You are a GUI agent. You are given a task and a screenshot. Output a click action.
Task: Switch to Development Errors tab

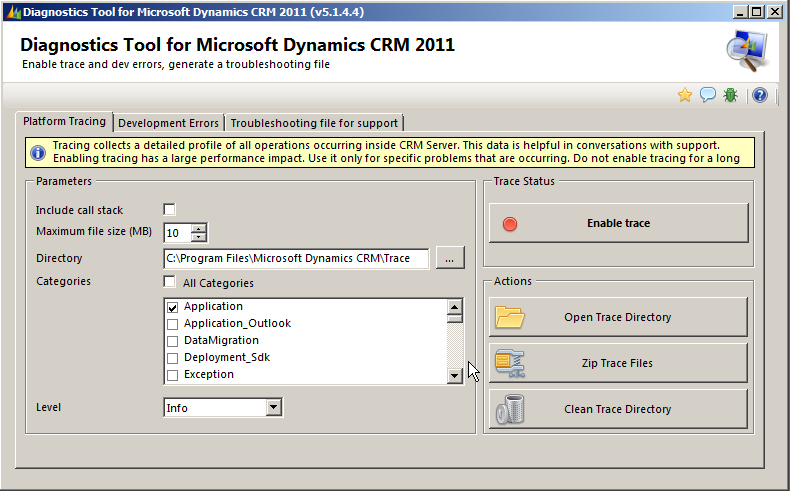pyautogui.click(x=168, y=123)
